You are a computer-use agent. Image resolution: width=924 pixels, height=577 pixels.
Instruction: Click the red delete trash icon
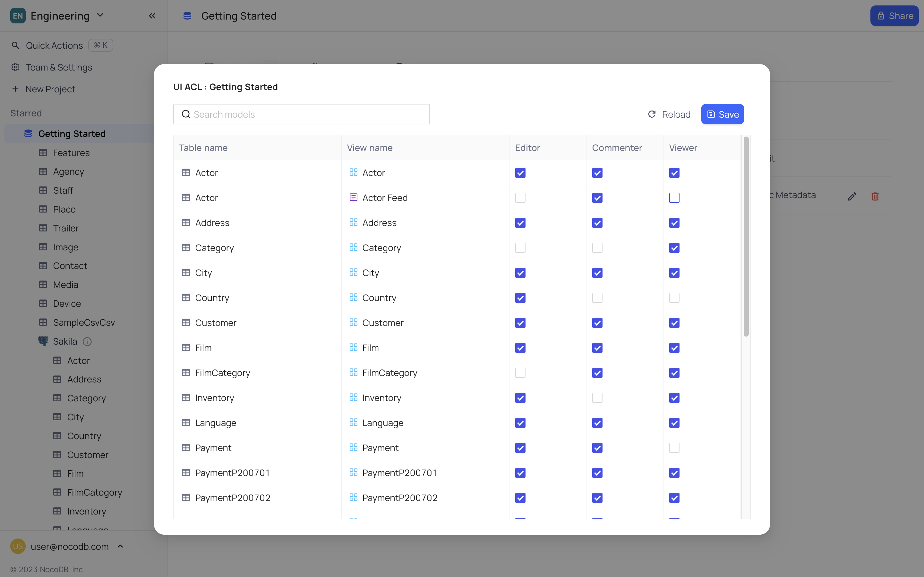tap(875, 196)
